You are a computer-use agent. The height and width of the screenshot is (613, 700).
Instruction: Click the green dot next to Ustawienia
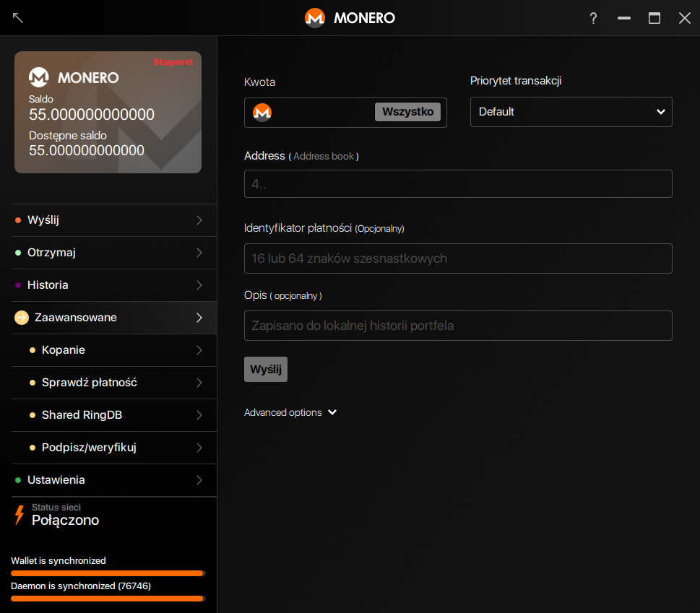click(x=18, y=480)
